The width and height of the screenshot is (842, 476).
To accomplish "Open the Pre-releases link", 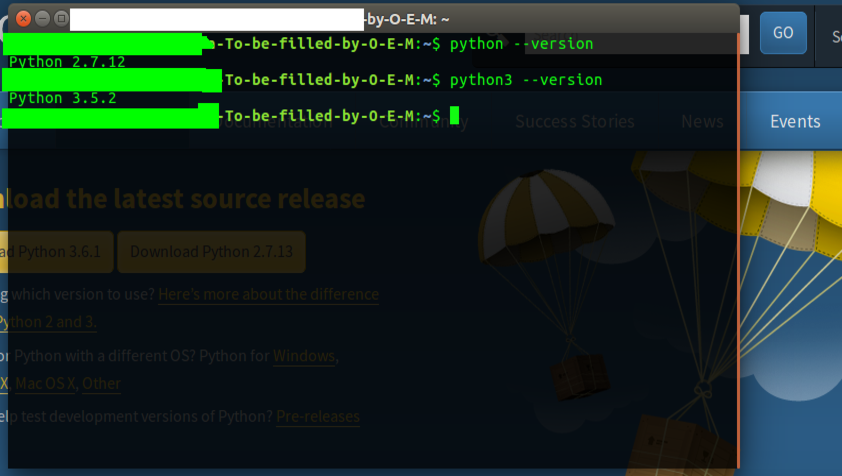I will 318,416.
